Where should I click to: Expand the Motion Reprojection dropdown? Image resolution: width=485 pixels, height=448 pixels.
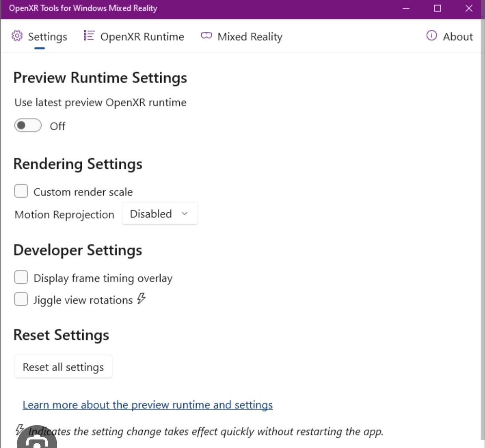[x=160, y=214]
